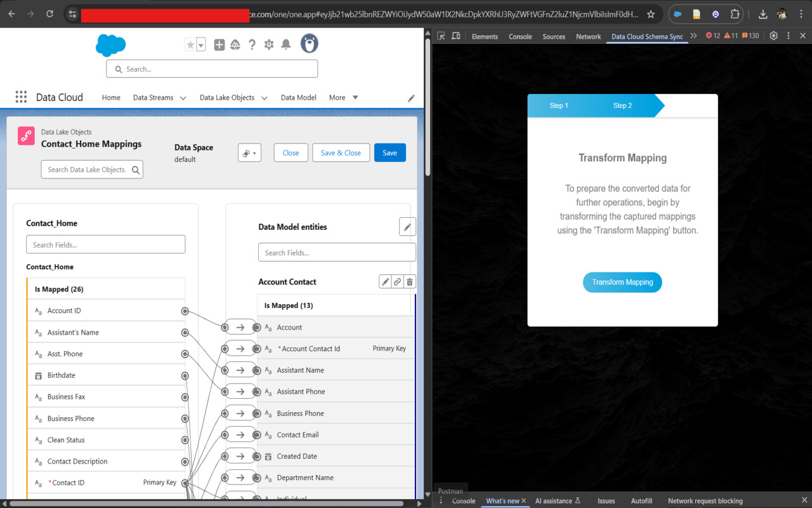Screen dimensions: 812x508
Task: Click the Chrome extensions puzzle icon
Action: [x=735, y=14]
